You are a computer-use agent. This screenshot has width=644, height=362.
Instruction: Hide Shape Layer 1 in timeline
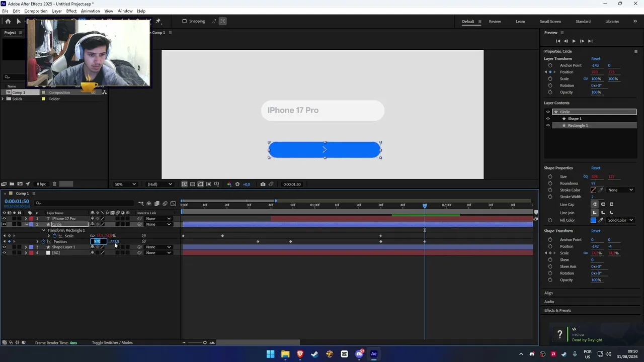pos(4,247)
